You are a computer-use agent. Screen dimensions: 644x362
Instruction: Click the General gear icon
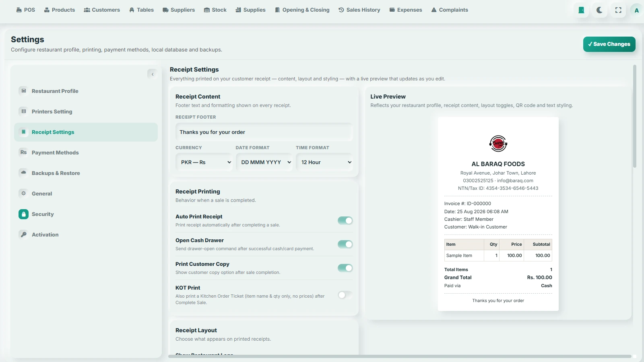click(23, 193)
